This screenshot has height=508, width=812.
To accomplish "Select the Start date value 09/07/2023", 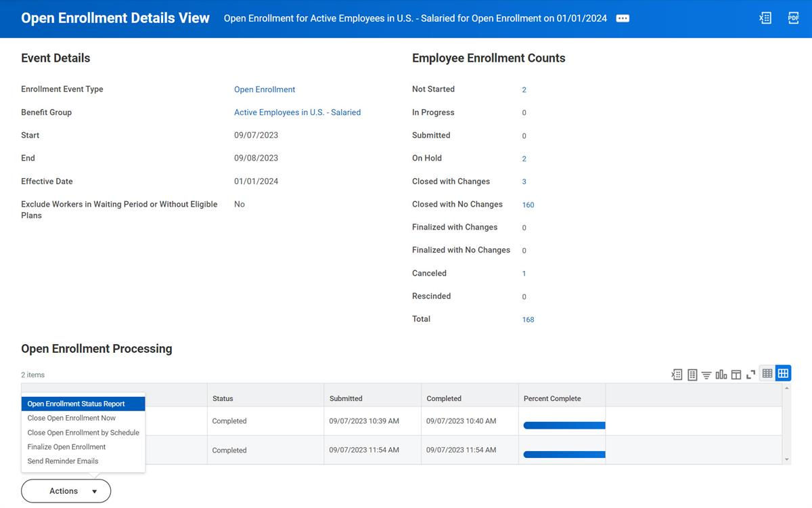I will pos(256,135).
